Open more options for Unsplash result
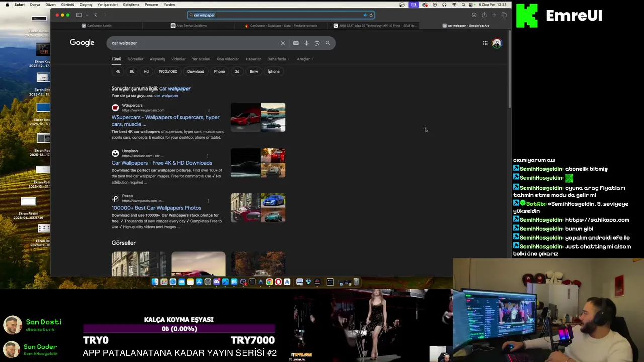This screenshot has width=644, height=362. [x=207, y=156]
